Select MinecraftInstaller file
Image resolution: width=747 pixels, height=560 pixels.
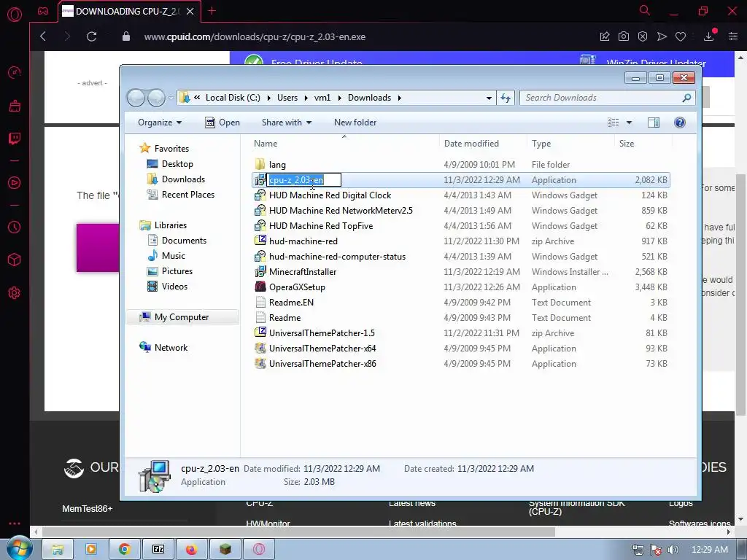coord(461,272)
